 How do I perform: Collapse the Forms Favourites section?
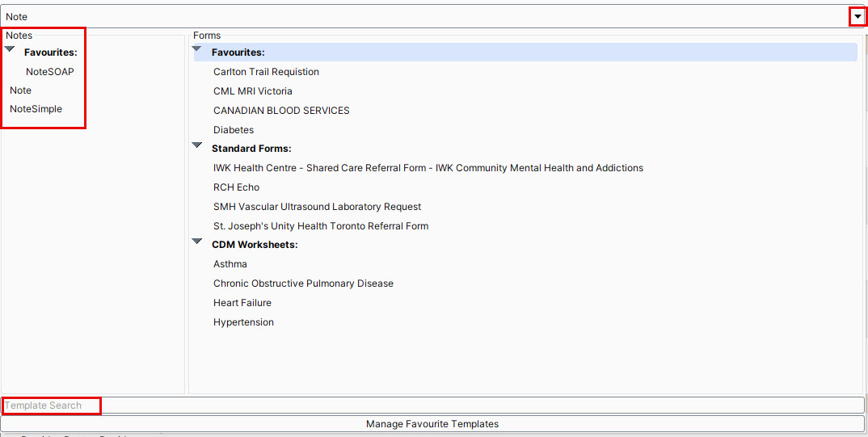pyautogui.click(x=197, y=50)
